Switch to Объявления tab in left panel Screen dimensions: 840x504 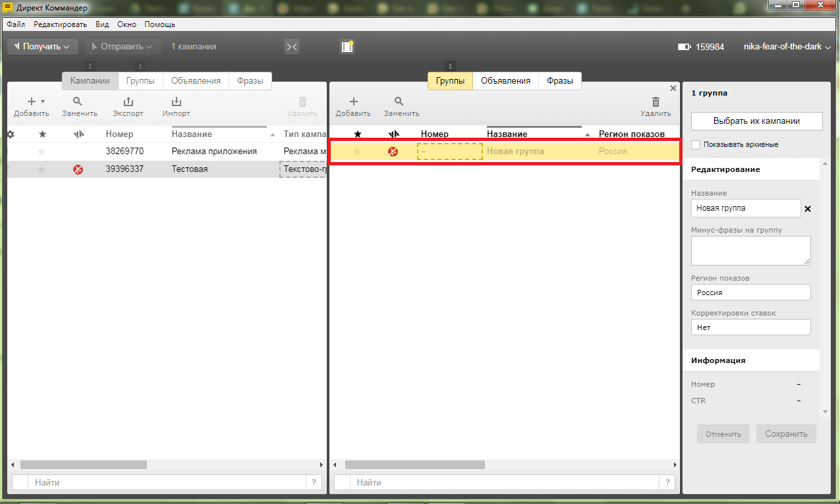196,81
